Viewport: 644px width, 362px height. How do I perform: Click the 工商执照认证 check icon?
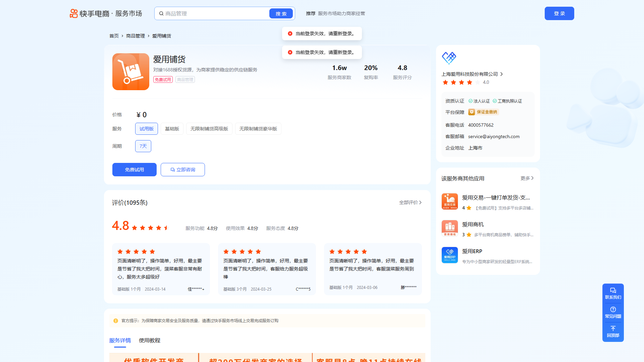tap(495, 101)
